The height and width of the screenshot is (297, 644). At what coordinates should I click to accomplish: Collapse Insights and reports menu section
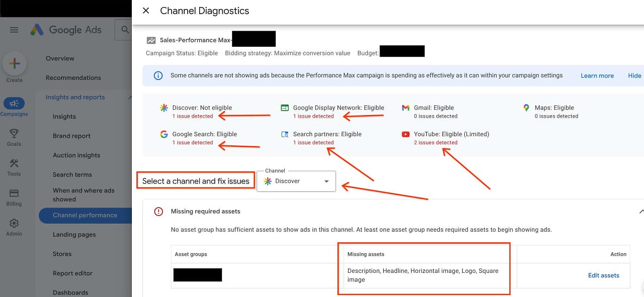[x=130, y=97]
